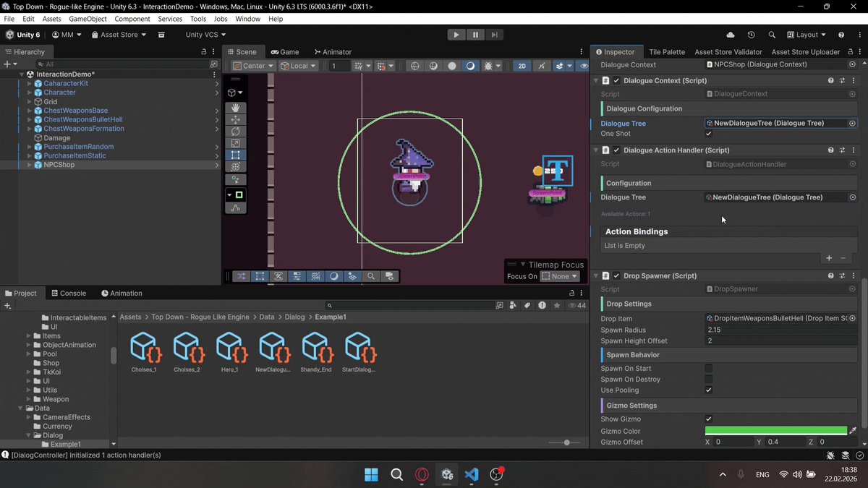Toggle the 2D view mode button
The image size is (868, 488).
(x=522, y=66)
